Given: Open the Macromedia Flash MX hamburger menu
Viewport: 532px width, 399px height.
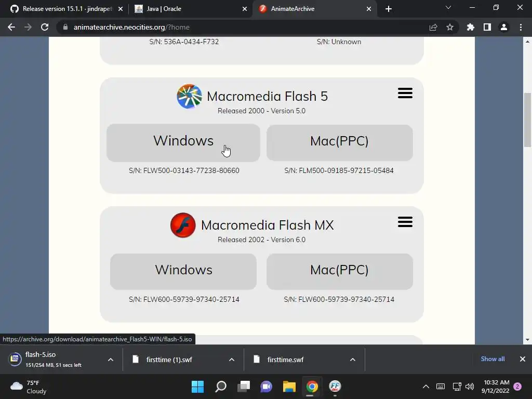Looking at the screenshot, I should [405, 222].
